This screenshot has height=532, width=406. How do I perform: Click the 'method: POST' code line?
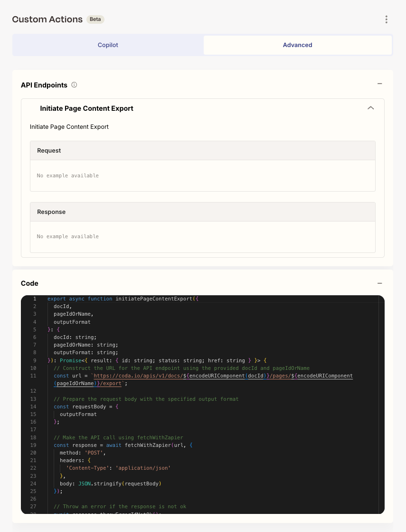pos(83,453)
